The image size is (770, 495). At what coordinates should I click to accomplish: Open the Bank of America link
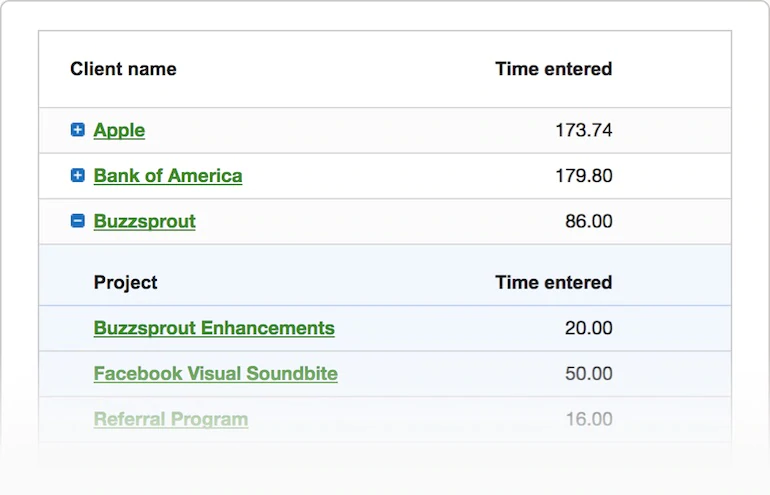coord(168,176)
